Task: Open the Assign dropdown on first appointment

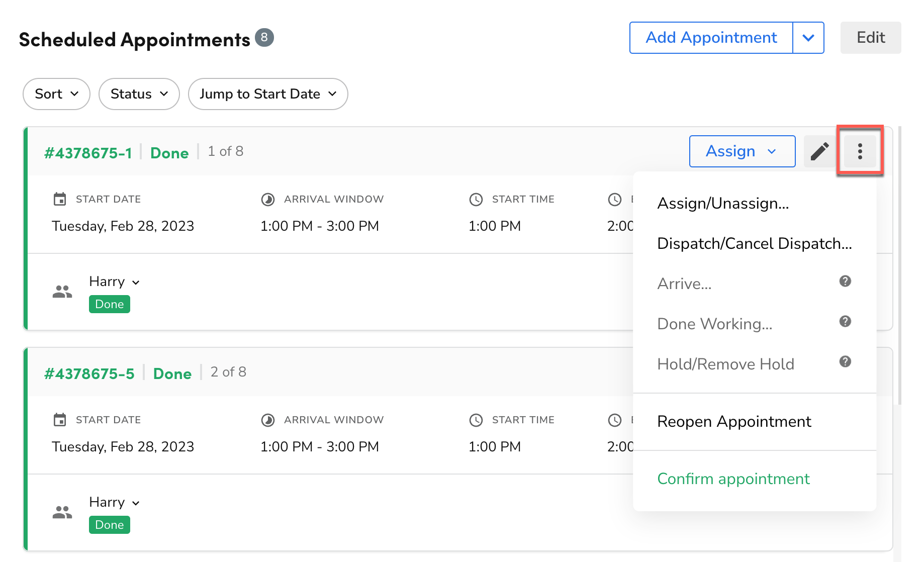Action: pos(742,151)
